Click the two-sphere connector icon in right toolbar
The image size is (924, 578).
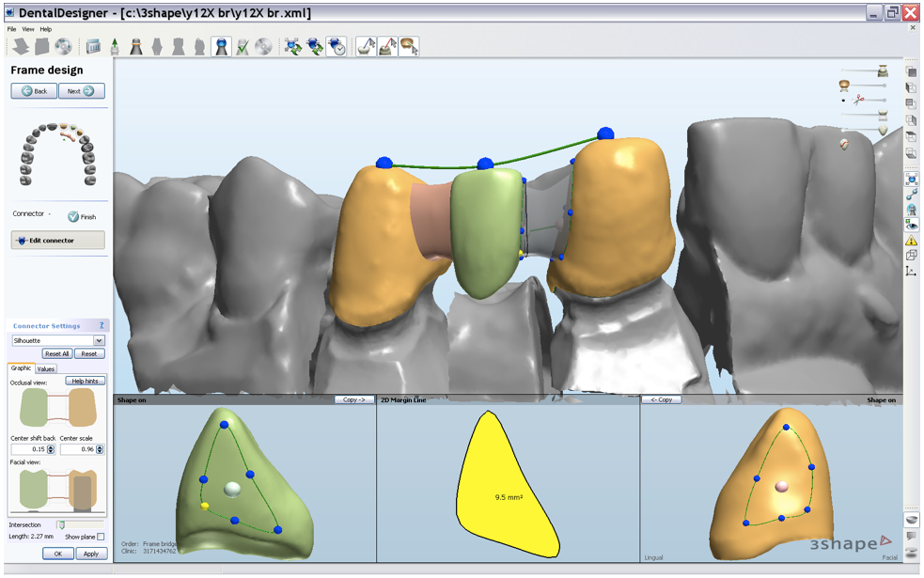pyautogui.click(x=911, y=195)
